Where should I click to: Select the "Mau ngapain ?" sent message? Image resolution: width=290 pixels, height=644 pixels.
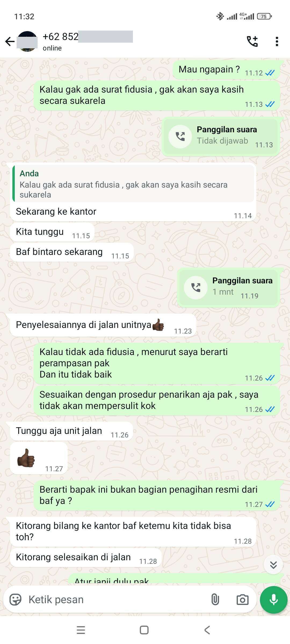coord(226,70)
